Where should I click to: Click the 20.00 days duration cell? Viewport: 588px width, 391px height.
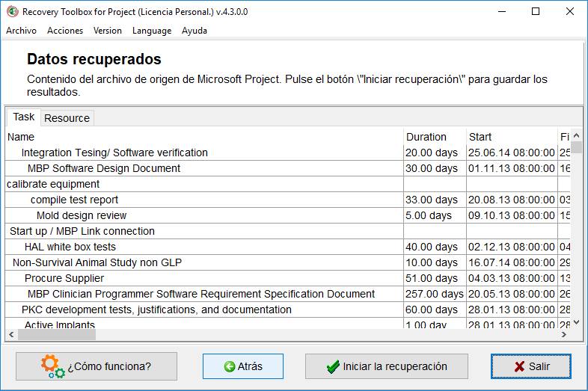(x=435, y=153)
